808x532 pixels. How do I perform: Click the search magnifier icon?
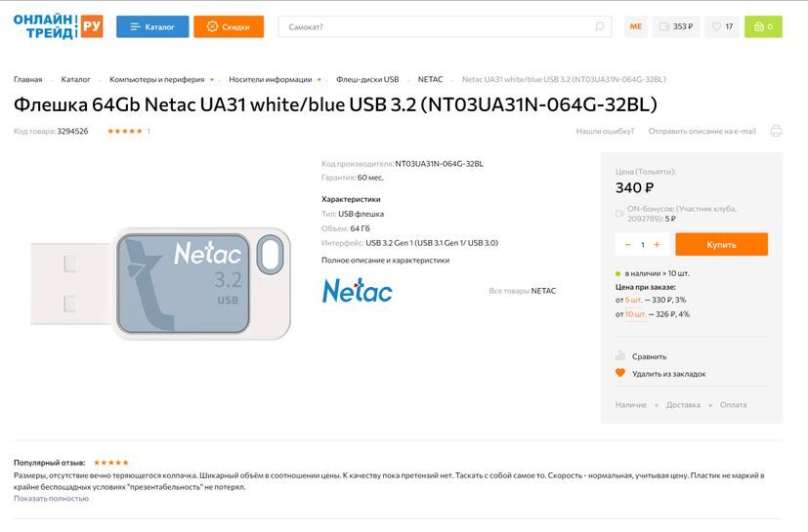tap(600, 26)
